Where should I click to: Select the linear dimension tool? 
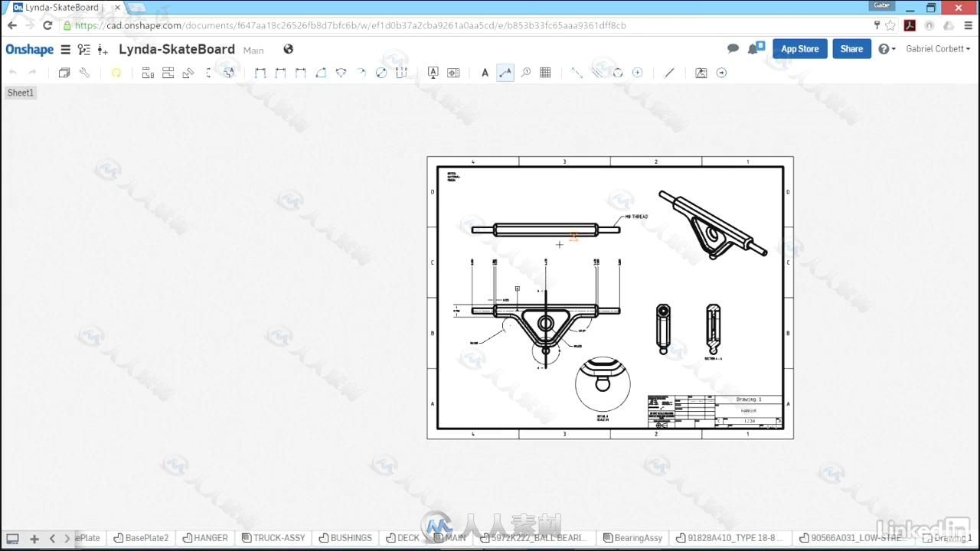click(x=260, y=73)
